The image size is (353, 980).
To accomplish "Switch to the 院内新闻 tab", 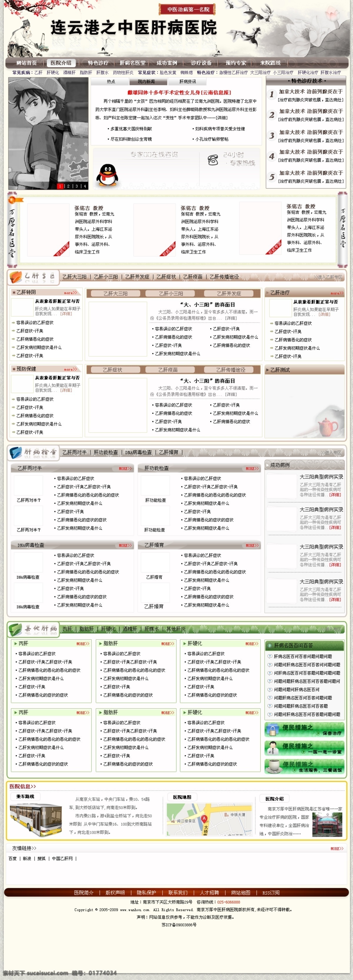I will click(146, 81).
